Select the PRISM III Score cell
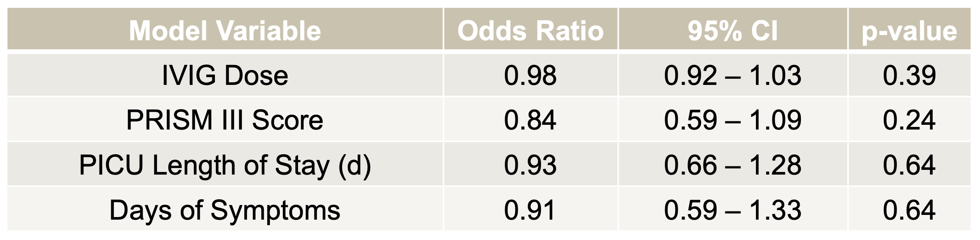This screenshot has width=980, height=240. (225, 120)
